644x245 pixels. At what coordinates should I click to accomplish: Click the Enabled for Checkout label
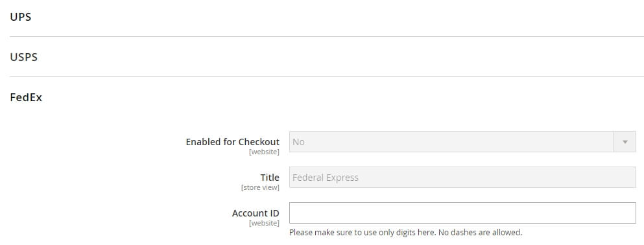coord(232,142)
